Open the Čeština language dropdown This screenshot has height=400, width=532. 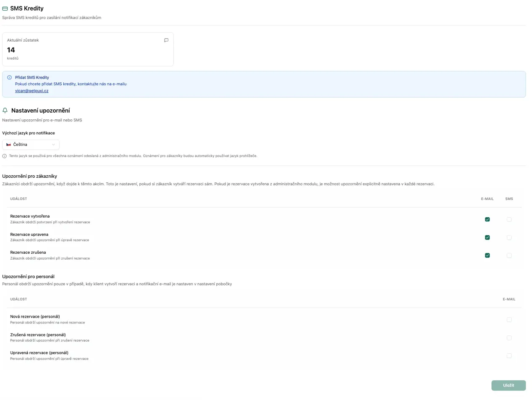[x=31, y=145]
